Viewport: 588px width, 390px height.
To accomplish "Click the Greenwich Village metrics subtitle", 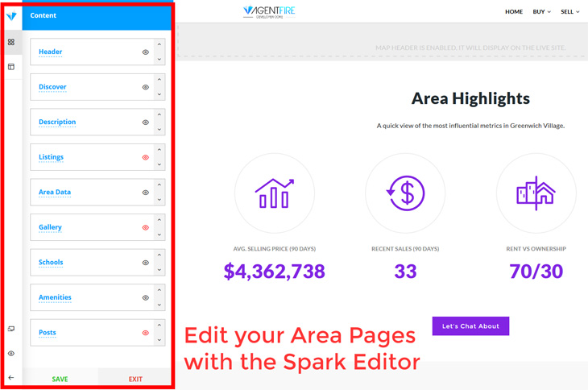I will point(470,126).
